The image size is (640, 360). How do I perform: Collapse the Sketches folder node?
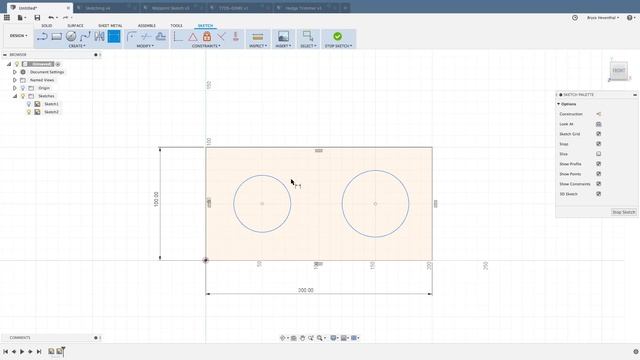[x=15, y=96]
